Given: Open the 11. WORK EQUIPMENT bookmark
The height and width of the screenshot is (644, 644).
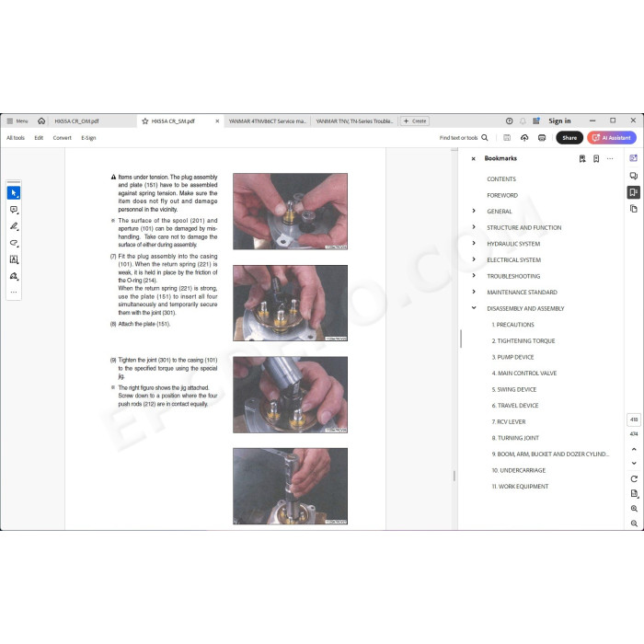Looking at the screenshot, I should pyautogui.click(x=520, y=487).
